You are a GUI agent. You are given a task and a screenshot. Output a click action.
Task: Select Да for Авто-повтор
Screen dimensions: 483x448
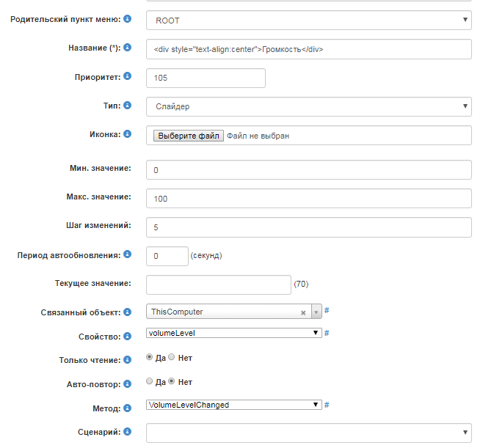pyautogui.click(x=150, y=381)
